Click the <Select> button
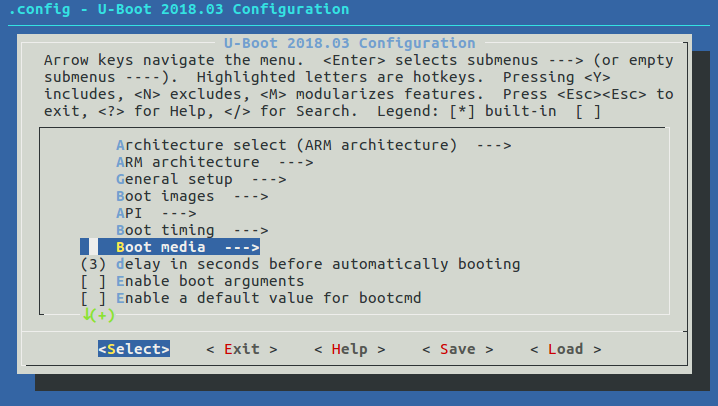This screenshot has width=718, height=406. pos(134,349)
